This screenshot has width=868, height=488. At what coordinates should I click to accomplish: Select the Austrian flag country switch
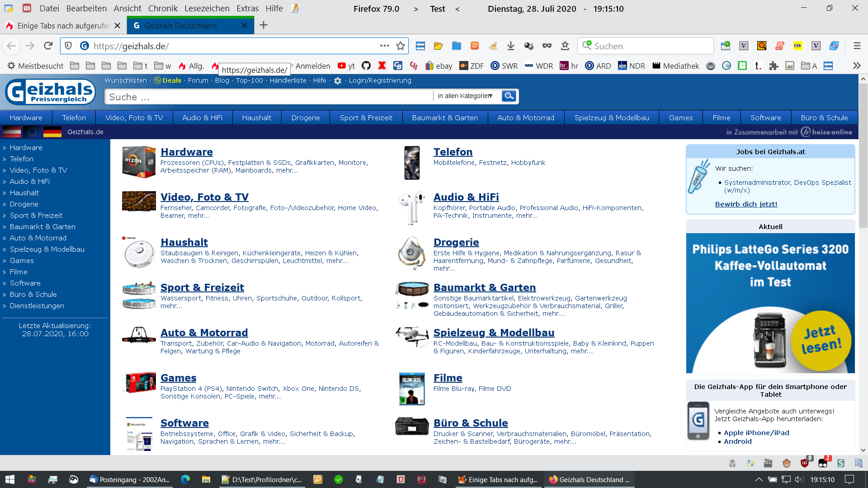(12, 132)
